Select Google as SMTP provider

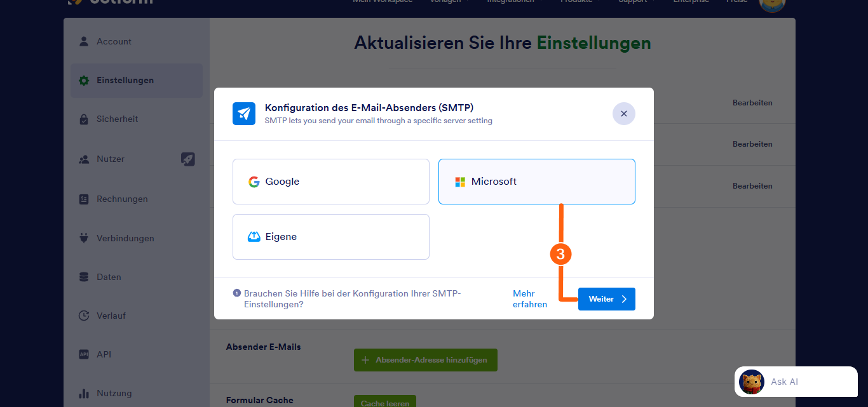click(x=330, y=181)
